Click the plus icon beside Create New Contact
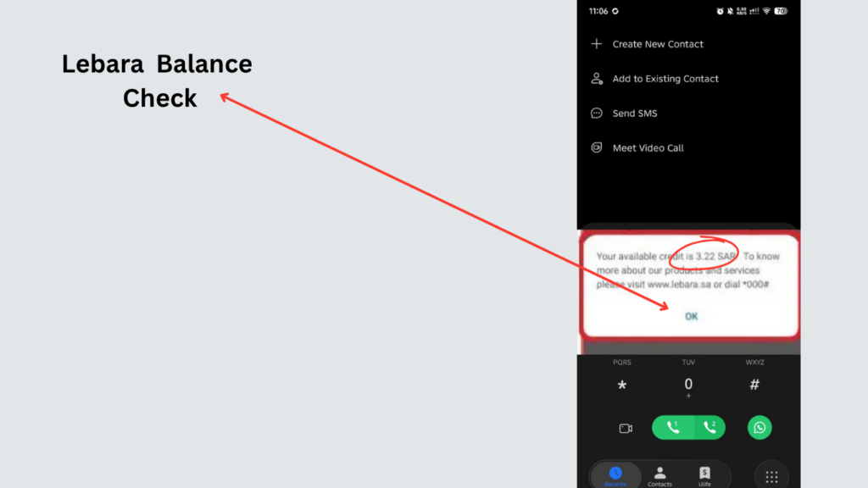This screenshot has height=488, width=868. pos(596,44)
